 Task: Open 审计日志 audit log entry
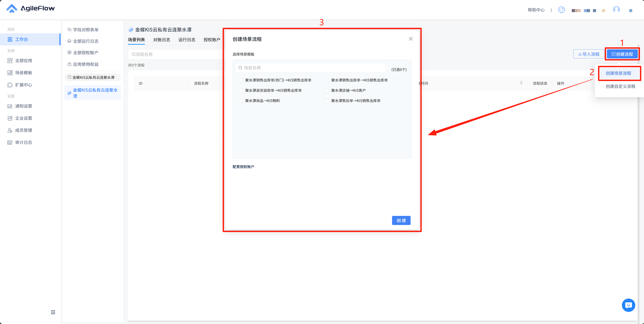coord(23,142)
